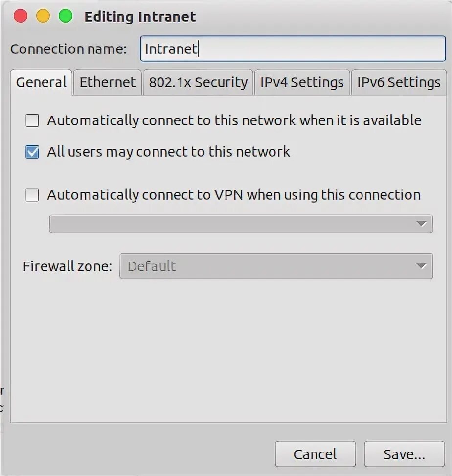Open the Firewall zone dropdown
Screen dimensions: 452x476
(276, 266)
